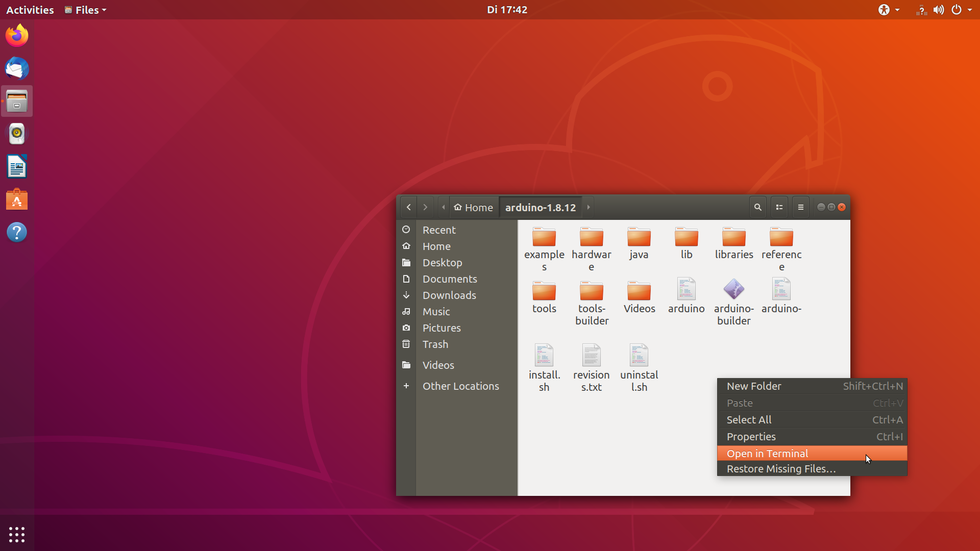Open Trash in the sidebar
Screen dimensions: 980x551
pyautogui.click(x=457, y=344)
